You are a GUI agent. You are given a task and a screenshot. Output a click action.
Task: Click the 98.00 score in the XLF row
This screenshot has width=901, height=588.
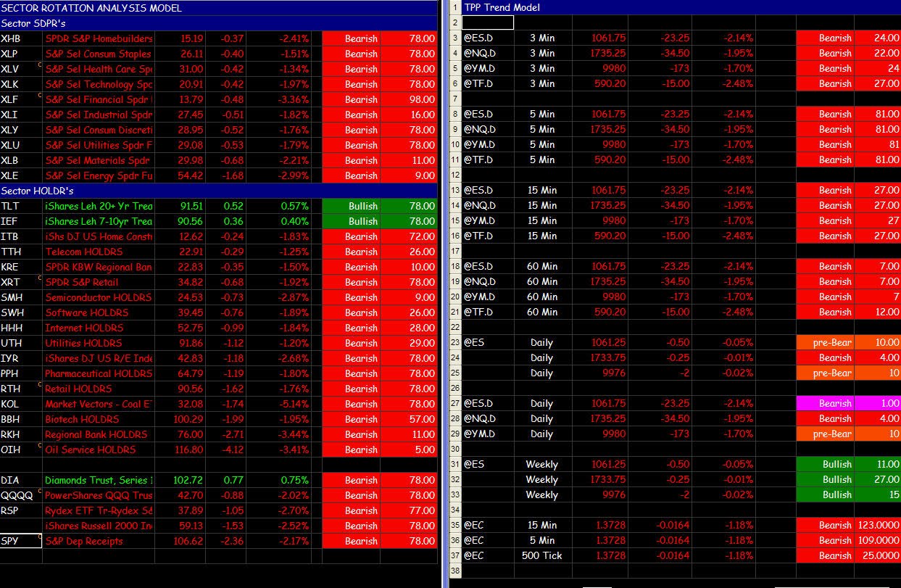coord(410,99)
